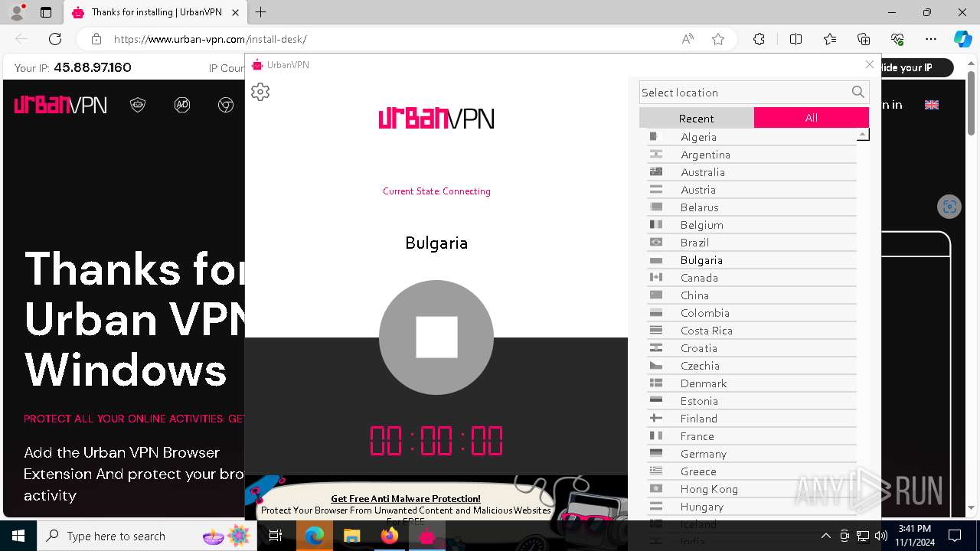Click the Argentina flag icon
Image resolution: width=980 pixels, height=551 pixels.
click(656, 155)
